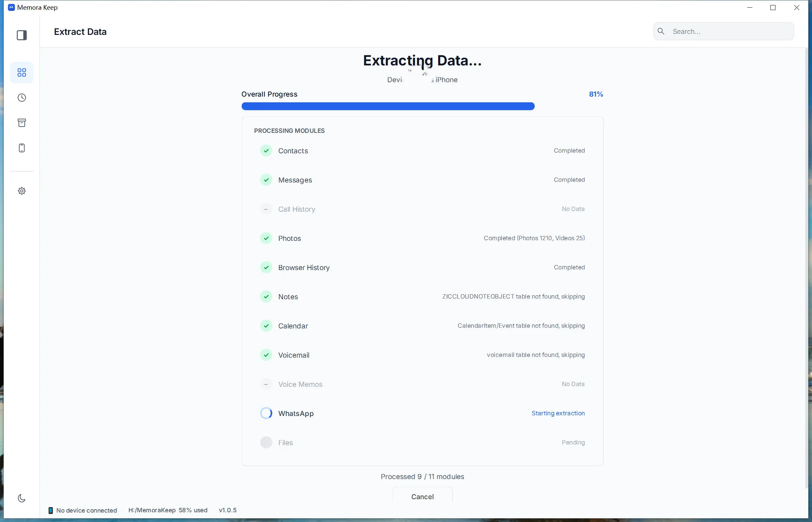Click the Extract Data page title

[x=80, y=32]
